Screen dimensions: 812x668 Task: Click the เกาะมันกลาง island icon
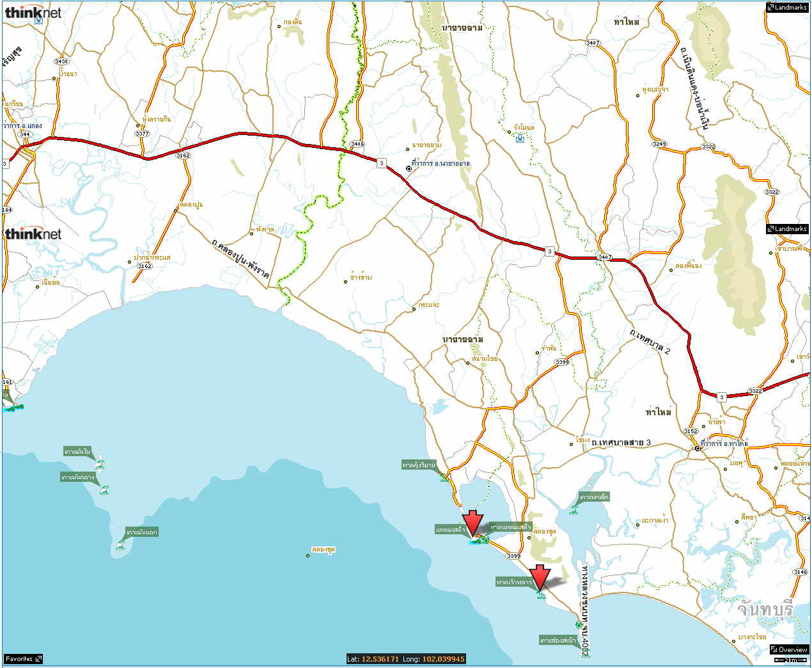click(104, 489)
